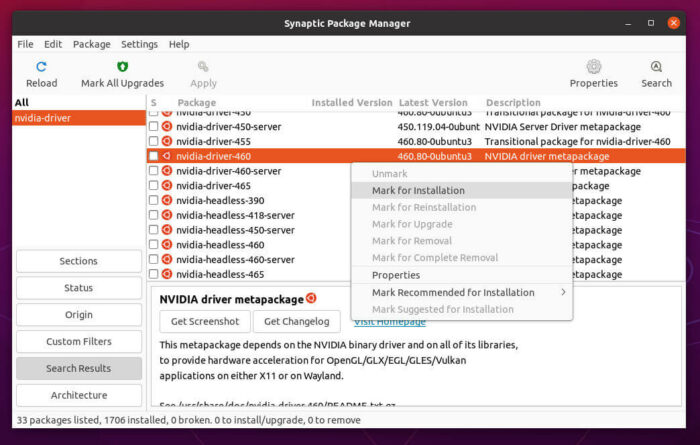The width and height of the screenshot is (700, 445).
Task: Click Ubuntu support icon of nvidia-driver-465
Action: [167, 185]
